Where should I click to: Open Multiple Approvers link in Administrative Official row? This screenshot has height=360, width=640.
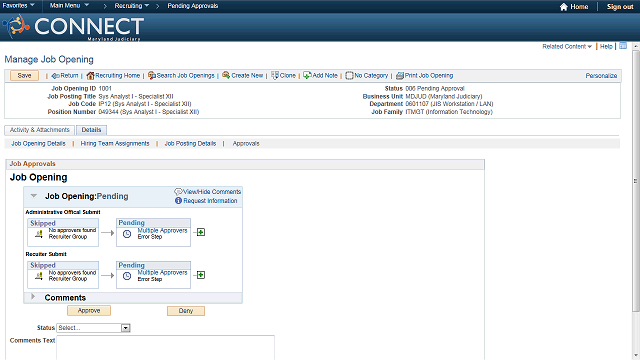coord(162,231)
